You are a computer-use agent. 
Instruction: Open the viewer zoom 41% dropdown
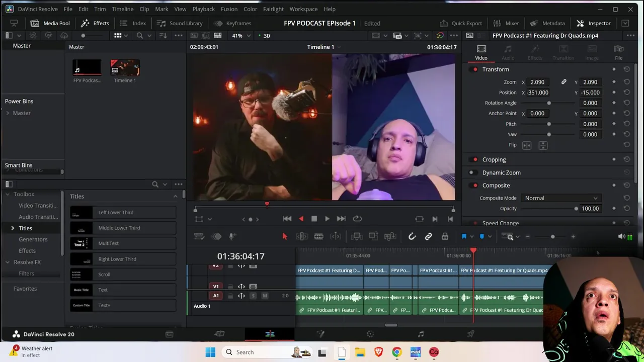[x=240, y=36]
